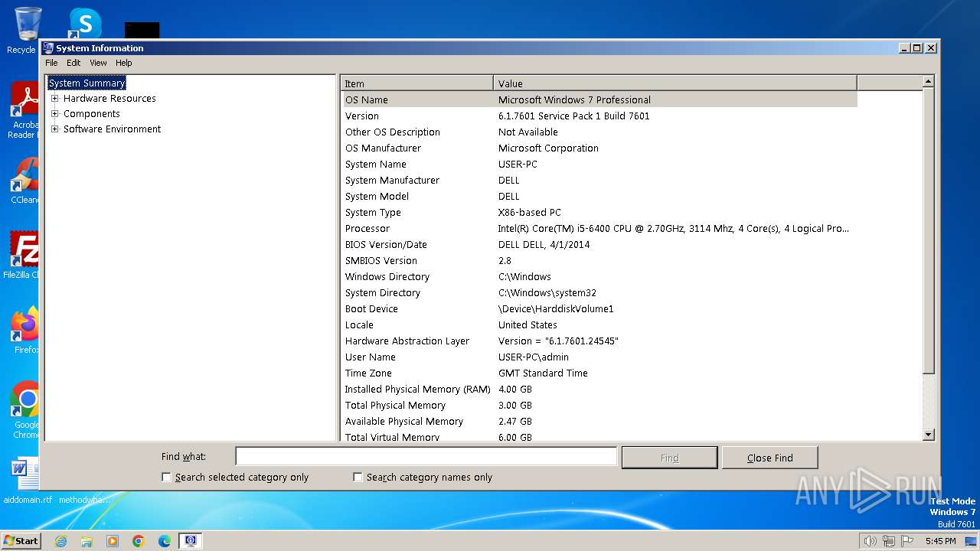Select the User Name row

pyautogui.click(x=599, y=357)
